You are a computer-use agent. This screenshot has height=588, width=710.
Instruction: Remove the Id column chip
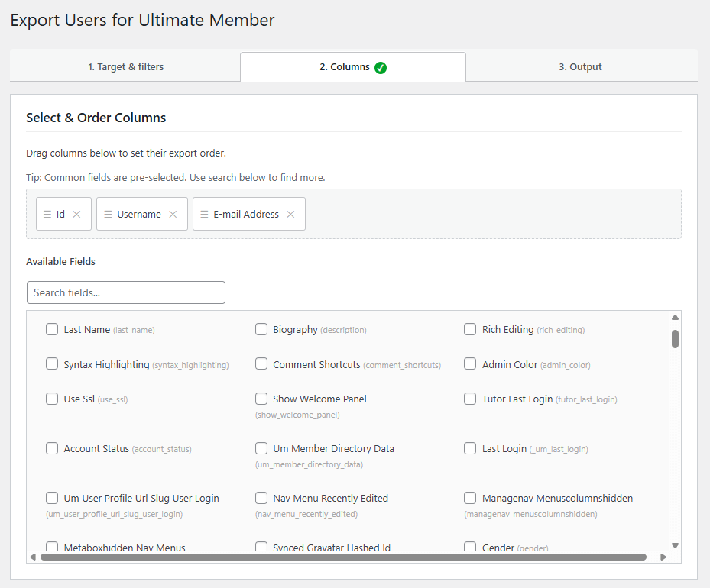pyautogui.click(x=77, y=215)
